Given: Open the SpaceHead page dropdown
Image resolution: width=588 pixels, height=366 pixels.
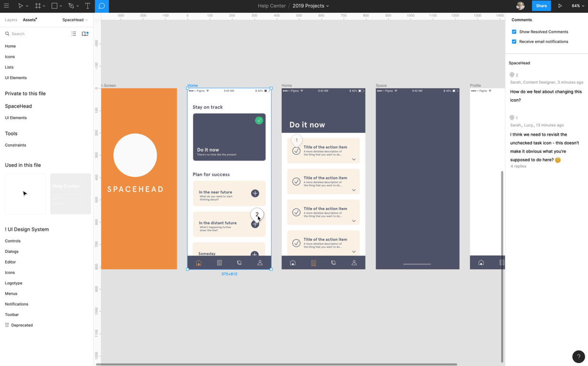Looking at the screenshot, I should pos(75,20).
